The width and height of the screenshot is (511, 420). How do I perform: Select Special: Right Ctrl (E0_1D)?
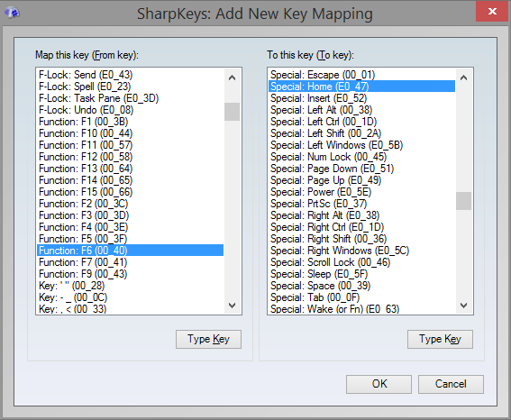click(x=361, y=227)
